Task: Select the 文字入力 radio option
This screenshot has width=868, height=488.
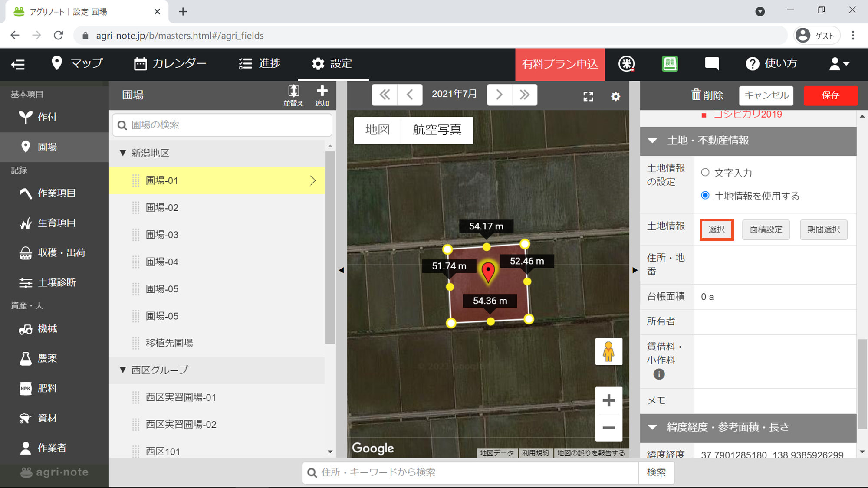Action: (x=705, y=173)
